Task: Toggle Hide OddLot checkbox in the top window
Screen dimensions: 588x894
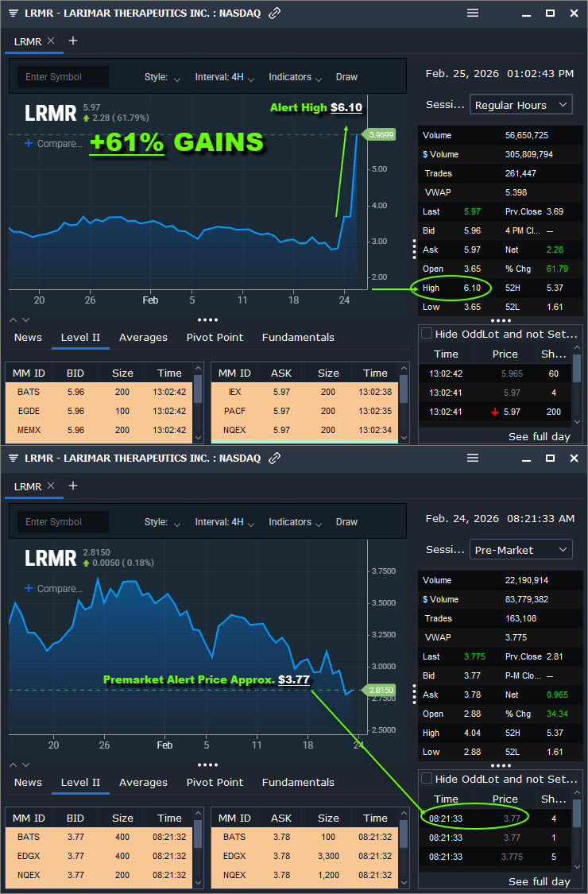Action: (x=427, y=334)
